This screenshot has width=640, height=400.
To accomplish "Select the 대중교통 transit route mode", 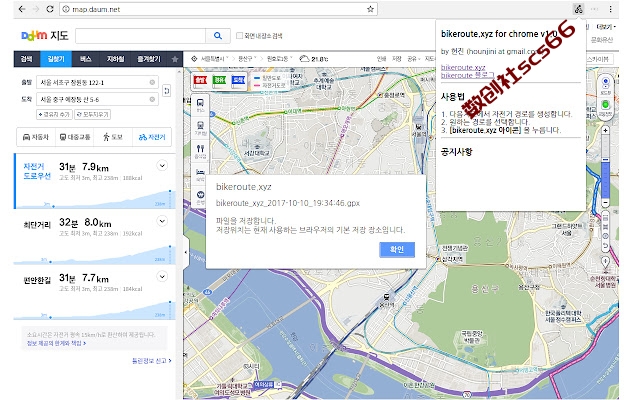I will [x=75, y=137].
